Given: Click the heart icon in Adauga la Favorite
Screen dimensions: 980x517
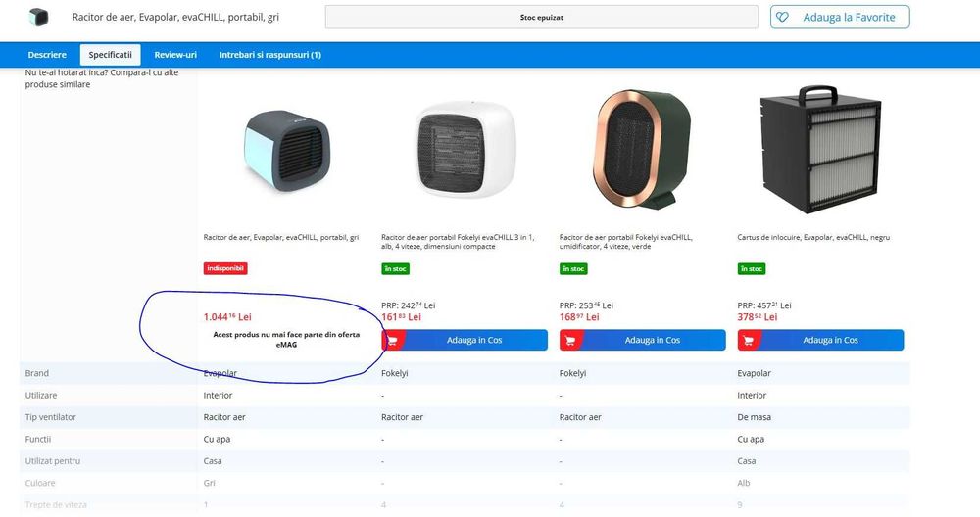Looking at the screenshot, I should pyautogui.click(x=782, y=17).
